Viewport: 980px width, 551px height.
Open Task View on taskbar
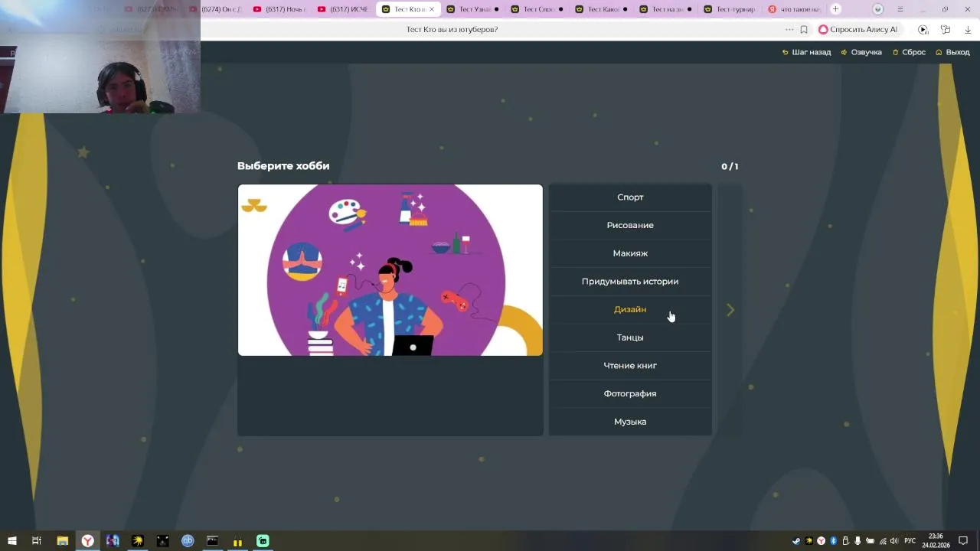(x=36, y=541)
